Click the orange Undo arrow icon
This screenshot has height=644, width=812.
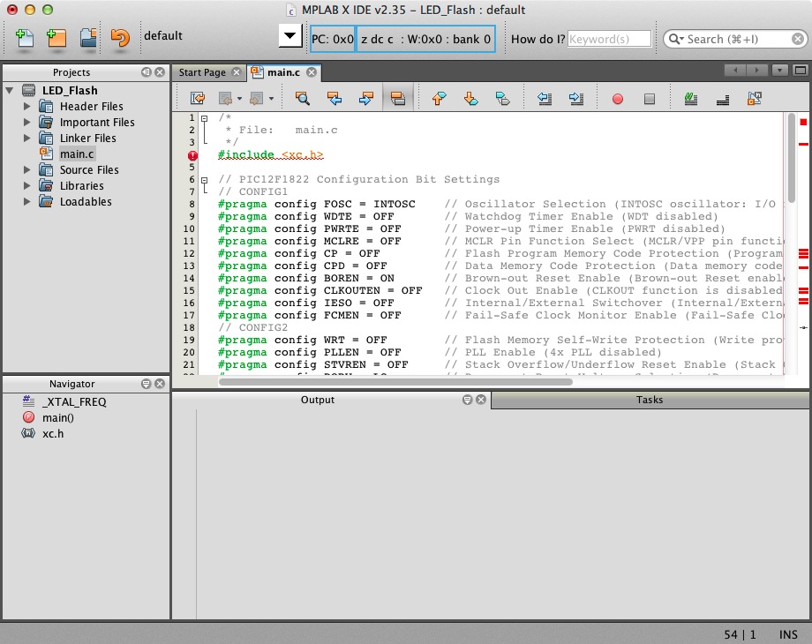(x=120, y=37)
